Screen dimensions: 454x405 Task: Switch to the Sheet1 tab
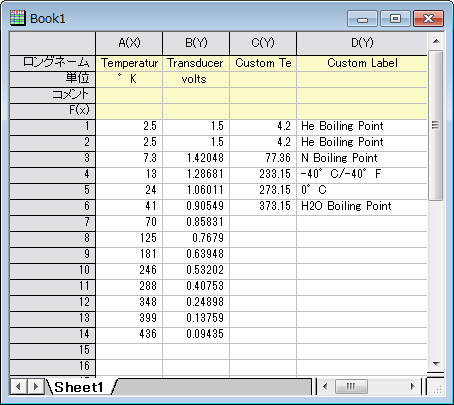79,387
